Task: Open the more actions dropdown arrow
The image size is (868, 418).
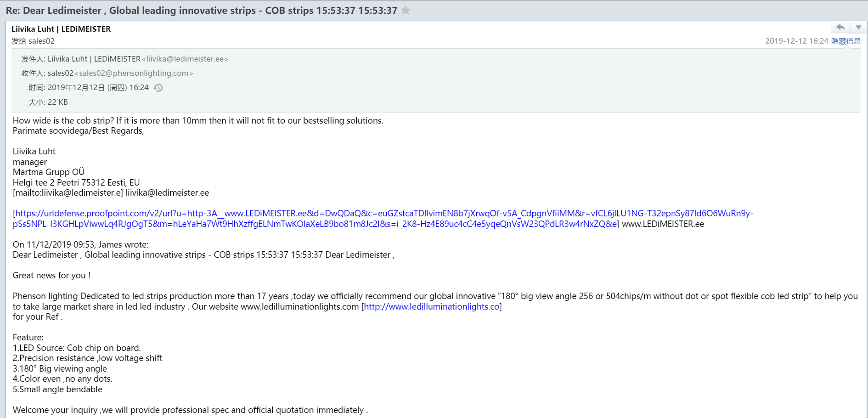Action: 858,27
